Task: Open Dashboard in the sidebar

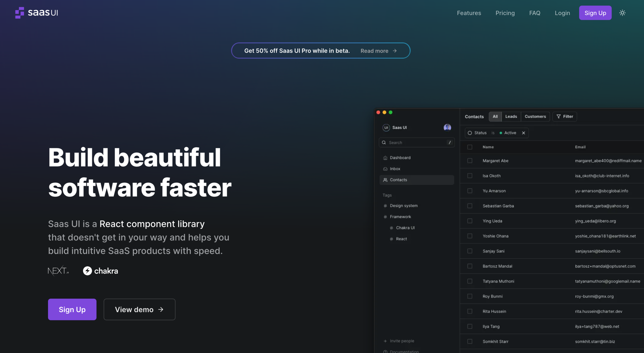Action: coord(417,158)
